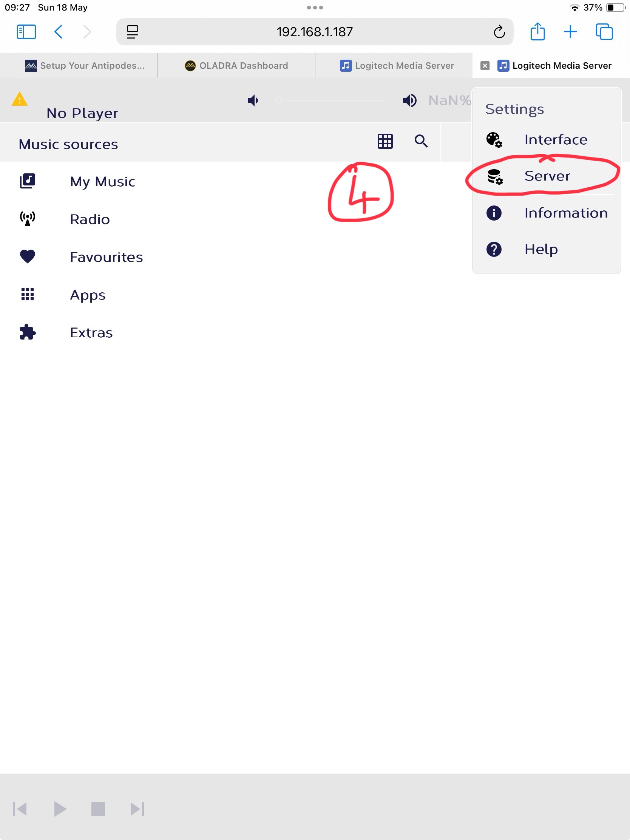
Task: Click the Favourites heart icon
Action: click(x=27, y=257)
